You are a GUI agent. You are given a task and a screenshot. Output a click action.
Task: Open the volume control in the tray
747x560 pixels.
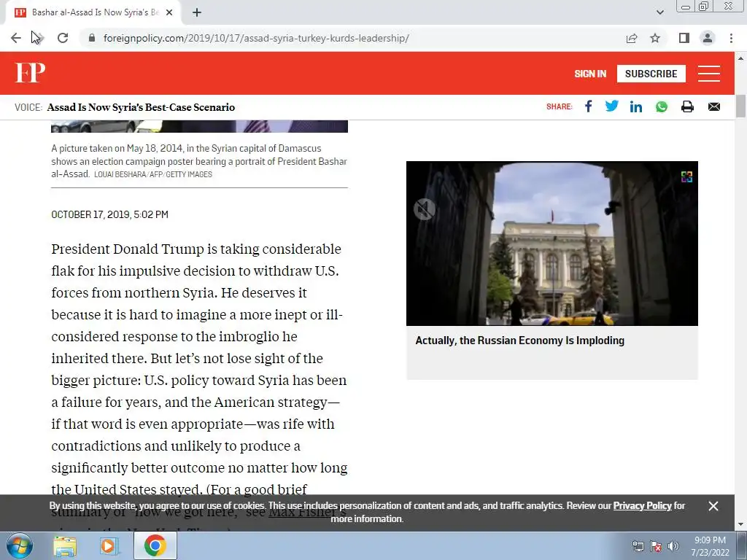tap(673, 546)
